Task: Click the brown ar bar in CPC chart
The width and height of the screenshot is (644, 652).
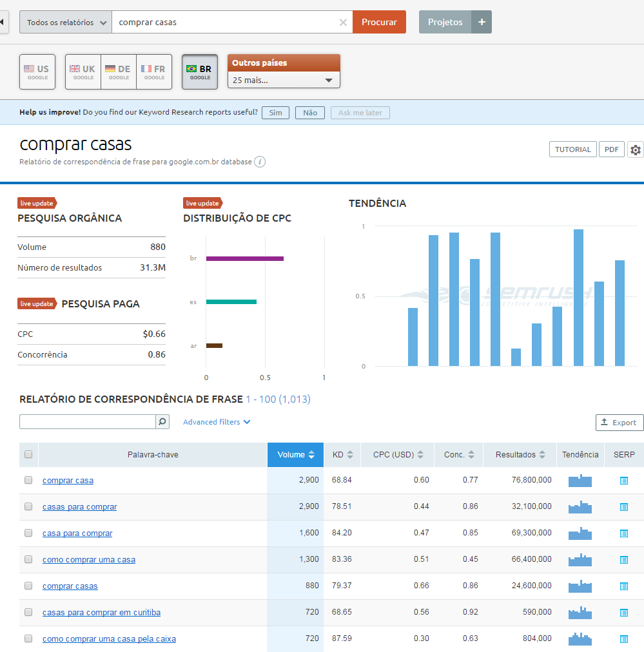Action: [214, 345]
